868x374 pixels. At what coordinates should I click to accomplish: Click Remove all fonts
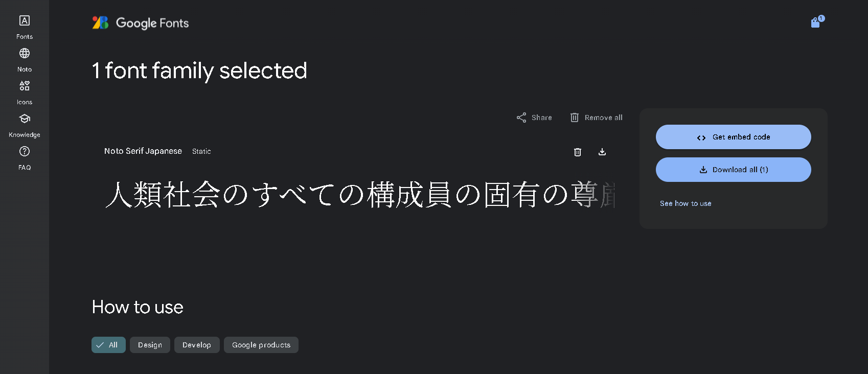point(597,118)
